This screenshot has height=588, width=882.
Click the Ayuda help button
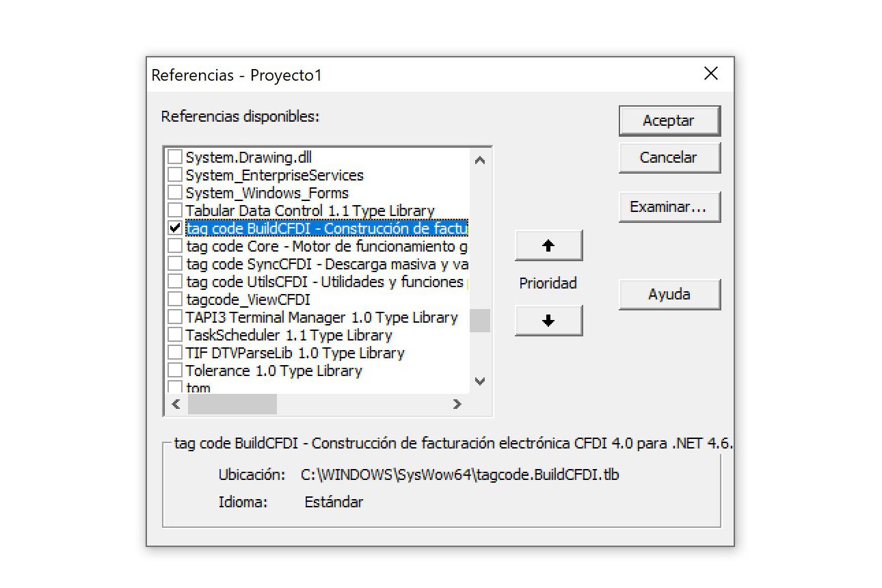(x=669, y=295)
